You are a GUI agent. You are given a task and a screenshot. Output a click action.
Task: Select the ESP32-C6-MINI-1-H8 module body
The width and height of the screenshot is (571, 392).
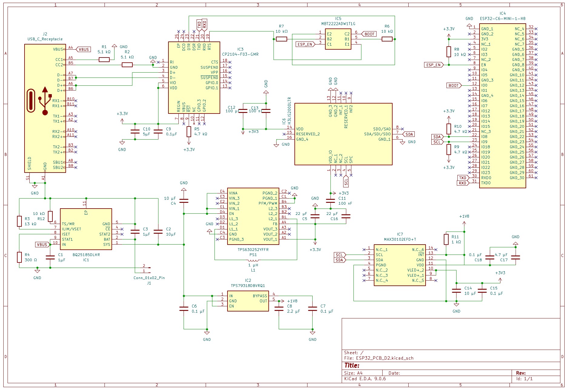[502, 106]
